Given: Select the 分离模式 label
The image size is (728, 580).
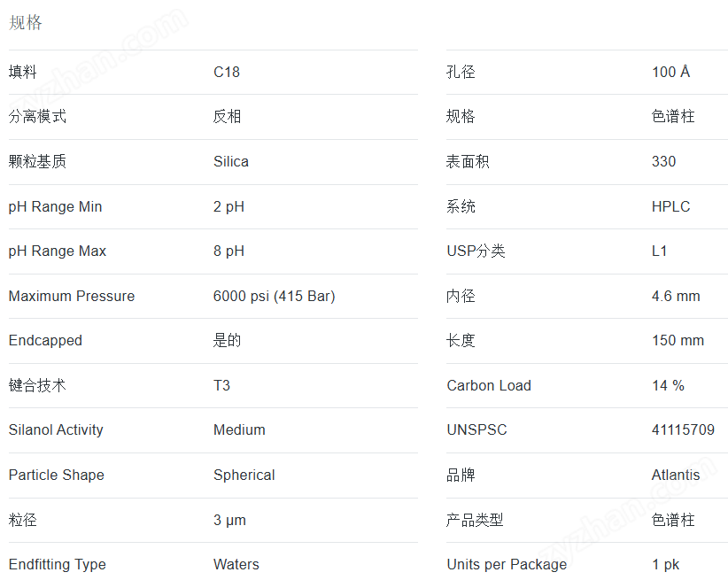Looking at the screenshot, I should click(37, 116).
